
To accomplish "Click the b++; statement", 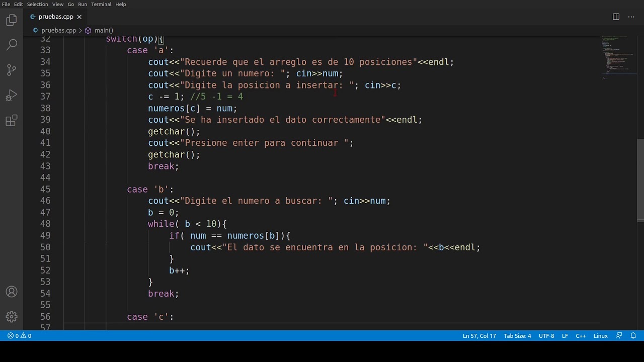I will (179, 270).
